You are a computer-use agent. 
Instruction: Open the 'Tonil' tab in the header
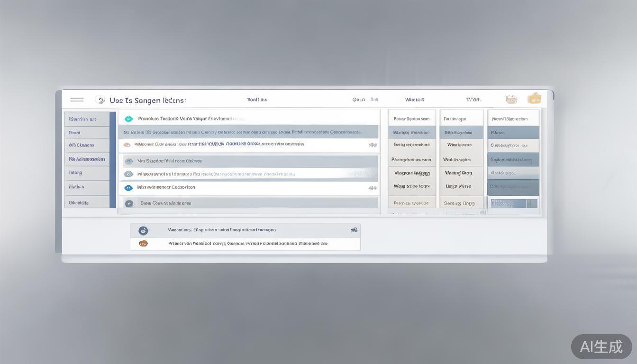point(257,100)
